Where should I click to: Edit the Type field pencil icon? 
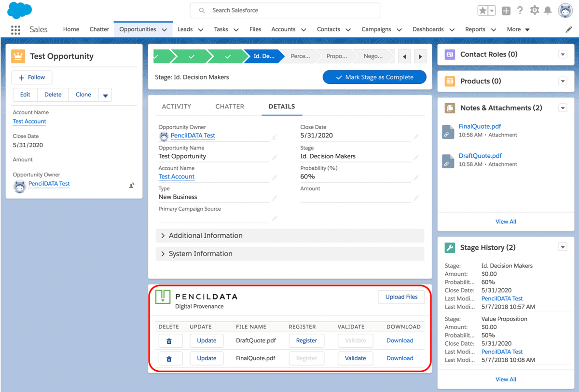pyautogui.click(x=274, y=198)
